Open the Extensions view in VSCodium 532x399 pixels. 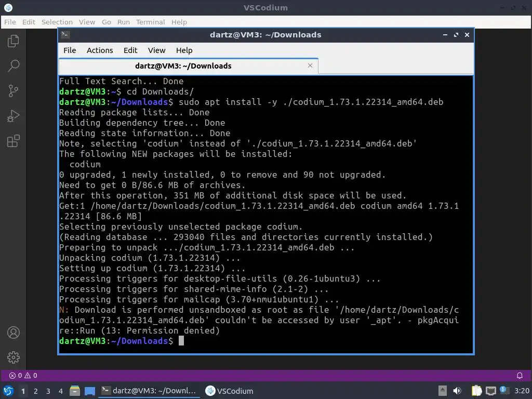click(13, 141)
